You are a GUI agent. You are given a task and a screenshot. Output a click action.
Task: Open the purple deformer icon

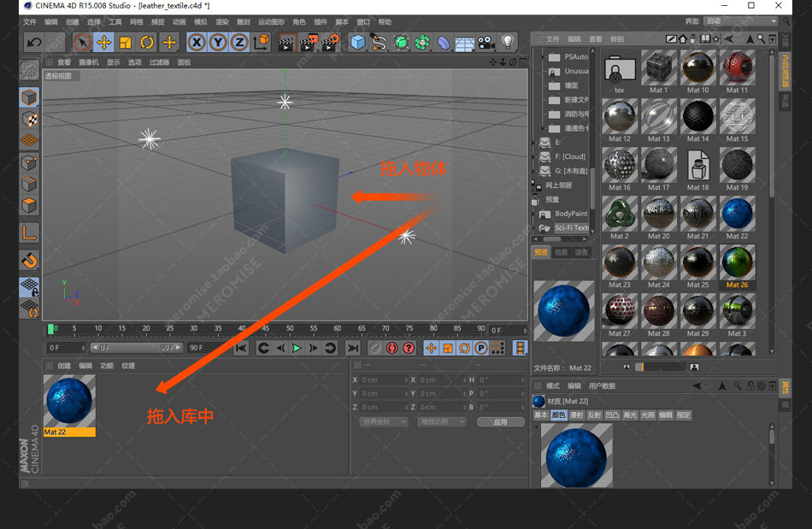point(444,43)
